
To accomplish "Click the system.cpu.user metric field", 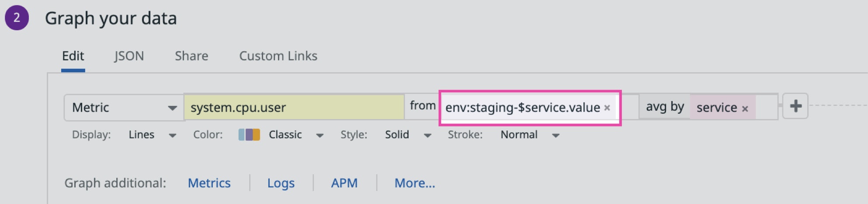I will click(x=293, y=108).
